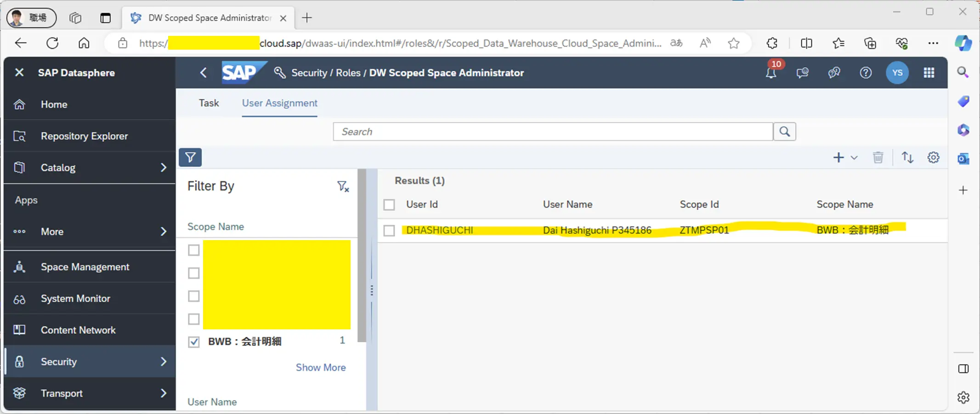Click the filter panel vertical scrollbar
Viewport: 980px width, 414px height.
[x=362, y=256]
